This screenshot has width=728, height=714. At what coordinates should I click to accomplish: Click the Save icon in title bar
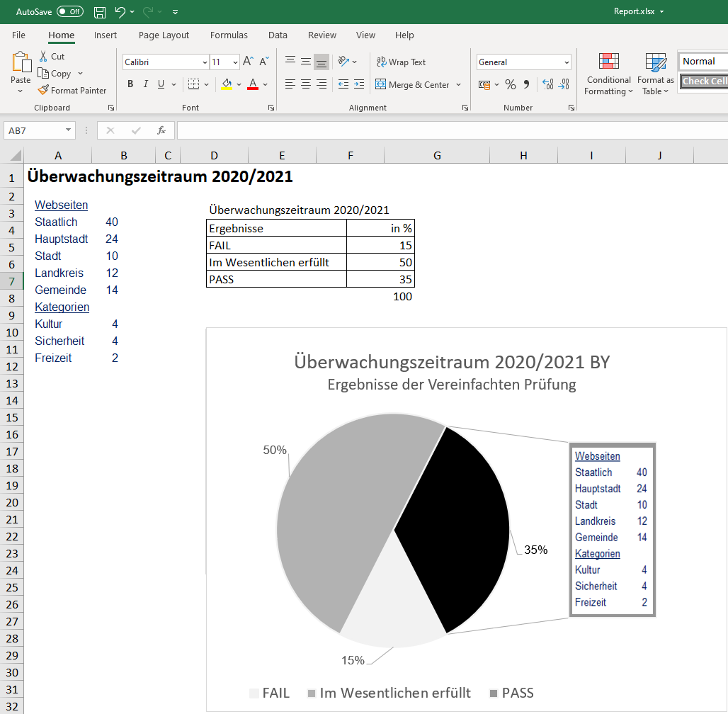(x=100, y=12)
